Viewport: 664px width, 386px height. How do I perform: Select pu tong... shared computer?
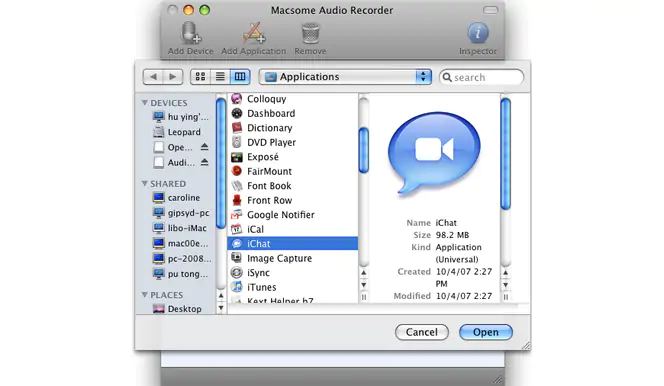pyautogui.click(x=181, y=274)
